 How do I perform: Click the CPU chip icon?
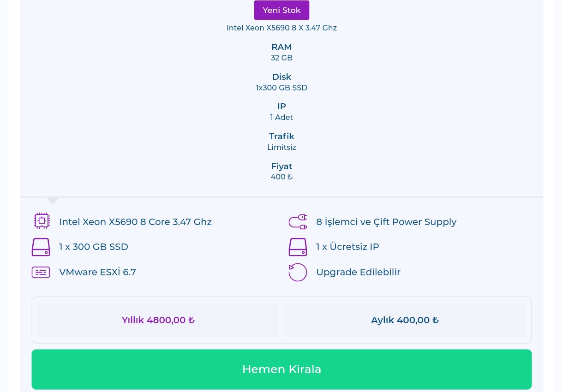(42, 221)
